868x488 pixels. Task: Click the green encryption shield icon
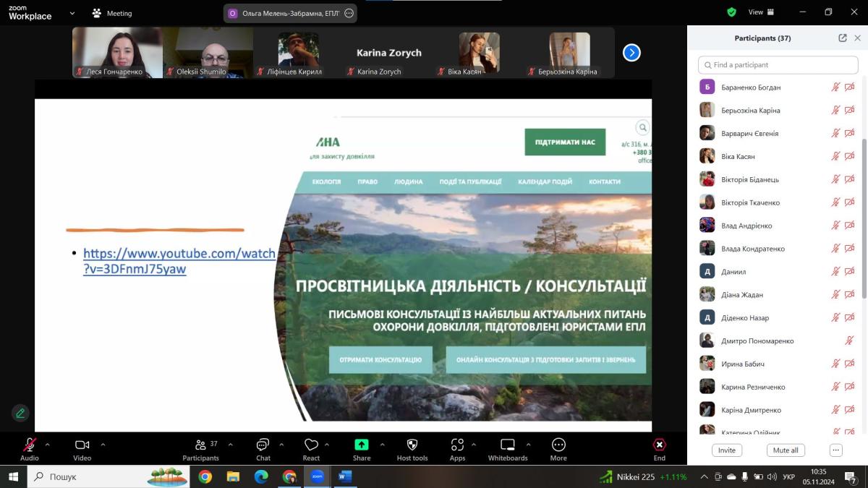pos(732,12)
